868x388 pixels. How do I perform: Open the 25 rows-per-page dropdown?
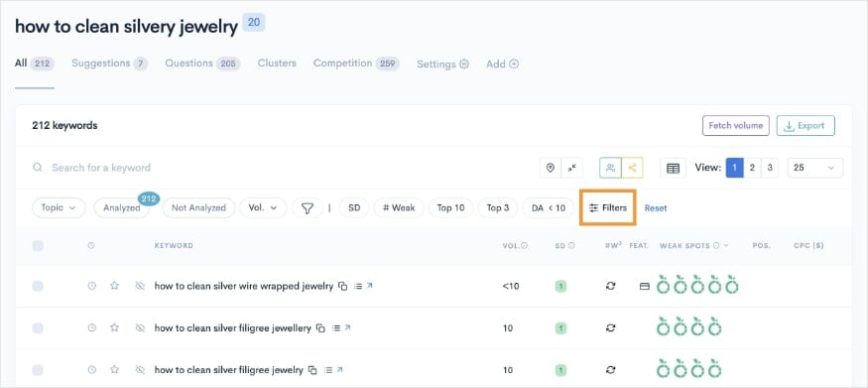[x=814, y=168]
